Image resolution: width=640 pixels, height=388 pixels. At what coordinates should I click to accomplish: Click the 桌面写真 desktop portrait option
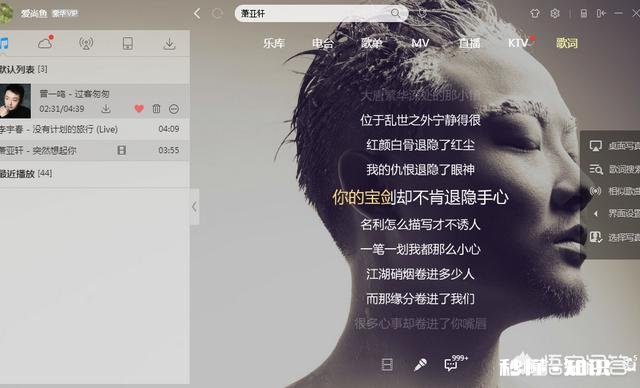(614, 146)
